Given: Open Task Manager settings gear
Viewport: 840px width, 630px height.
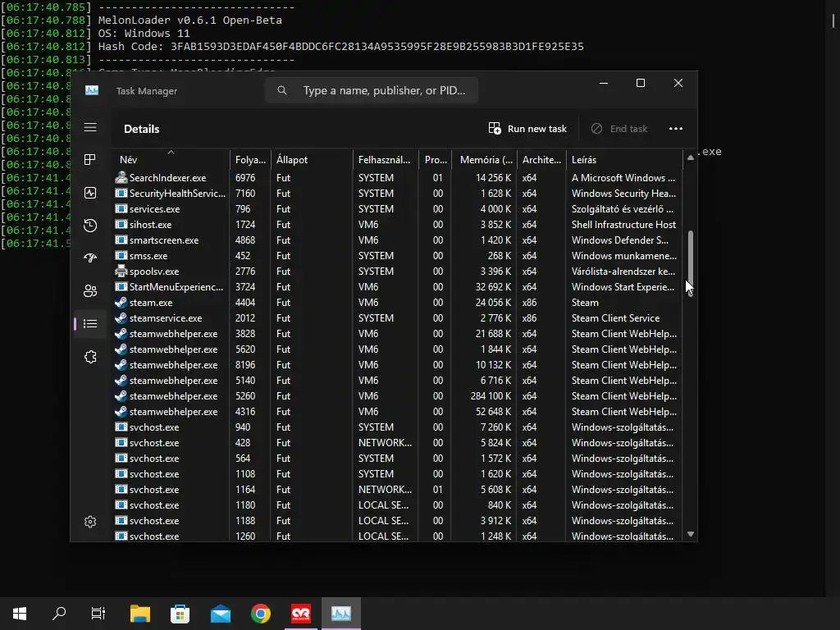Looking at the screenshot, I should 90,522.
